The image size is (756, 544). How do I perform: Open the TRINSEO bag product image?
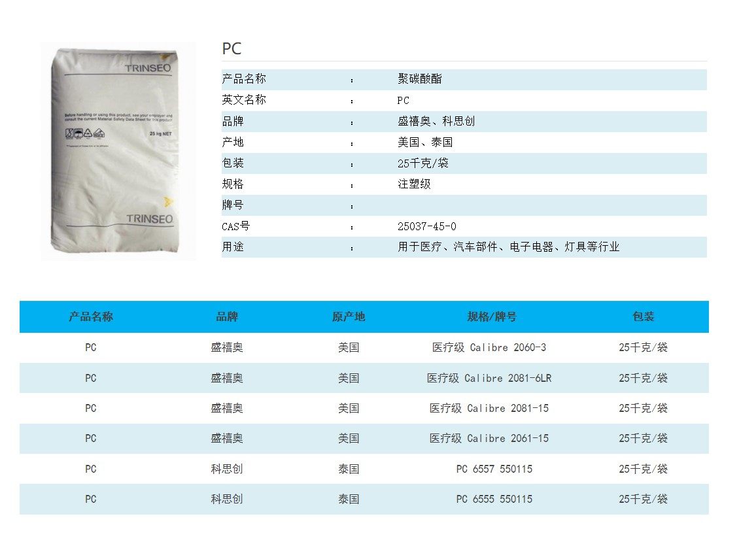click(x=118, y=151)
